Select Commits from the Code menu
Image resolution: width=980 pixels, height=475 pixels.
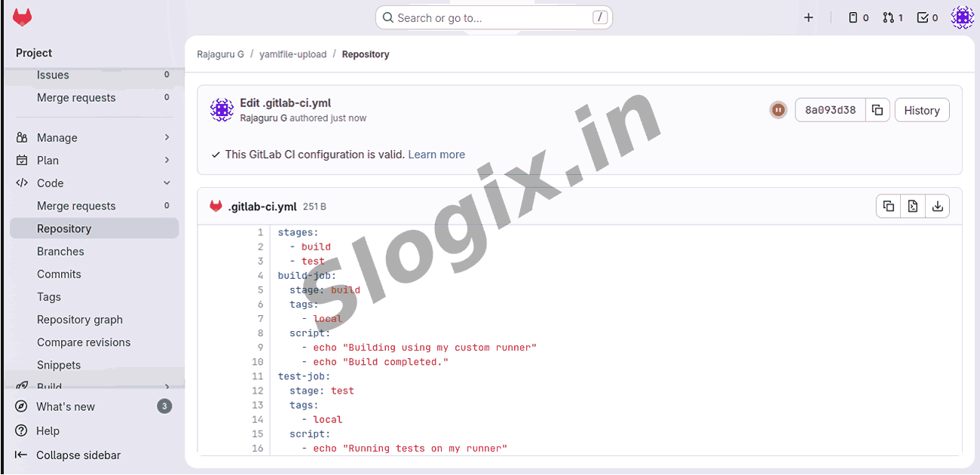point(59,274)
